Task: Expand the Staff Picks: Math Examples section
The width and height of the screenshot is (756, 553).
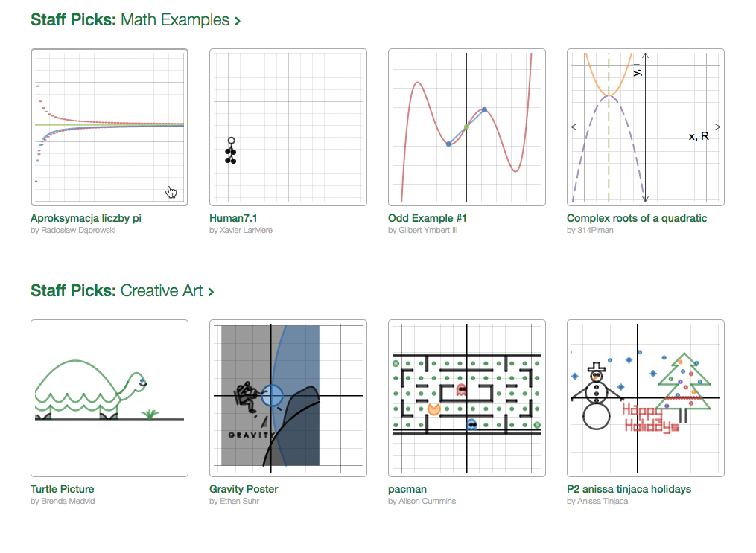Action: point(130,20)
